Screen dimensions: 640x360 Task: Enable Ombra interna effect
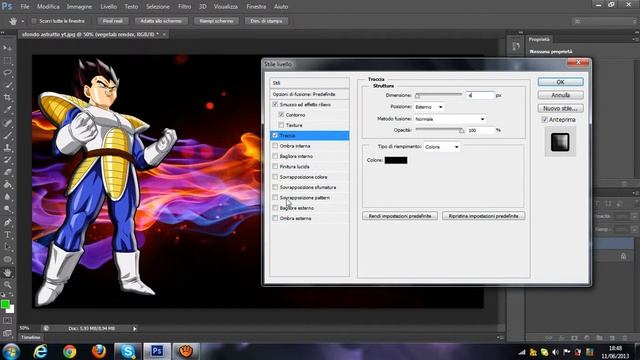275,146
